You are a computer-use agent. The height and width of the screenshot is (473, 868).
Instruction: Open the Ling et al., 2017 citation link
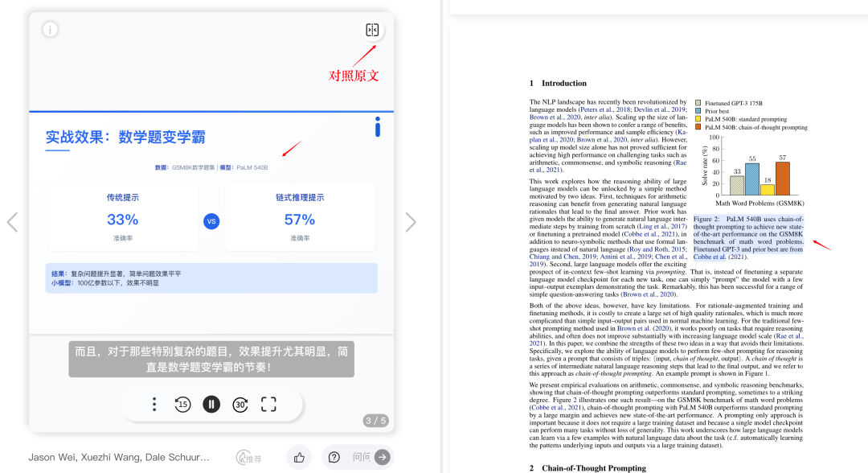pos(662,227)
